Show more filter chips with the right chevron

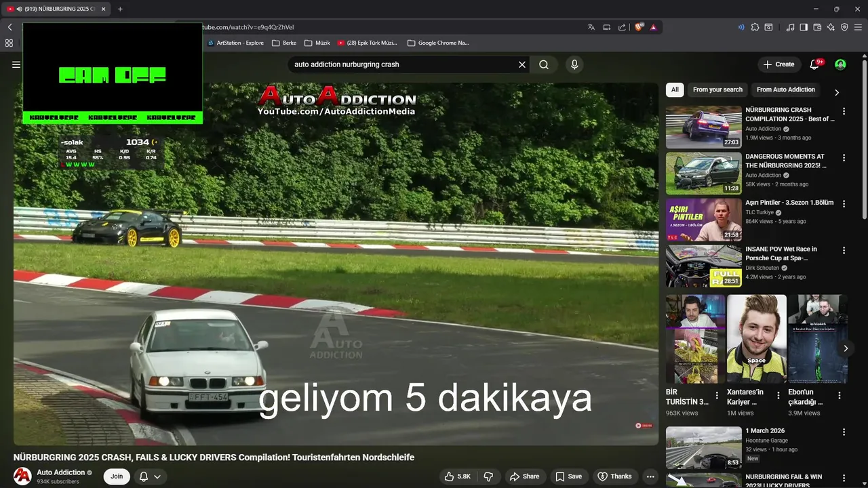pyautogui.click(x=837, y=92)
